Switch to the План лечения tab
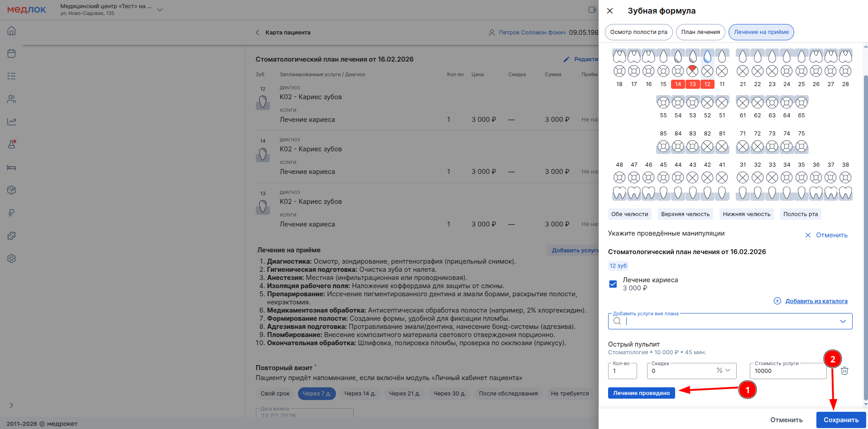 click(x=700, y=32)
